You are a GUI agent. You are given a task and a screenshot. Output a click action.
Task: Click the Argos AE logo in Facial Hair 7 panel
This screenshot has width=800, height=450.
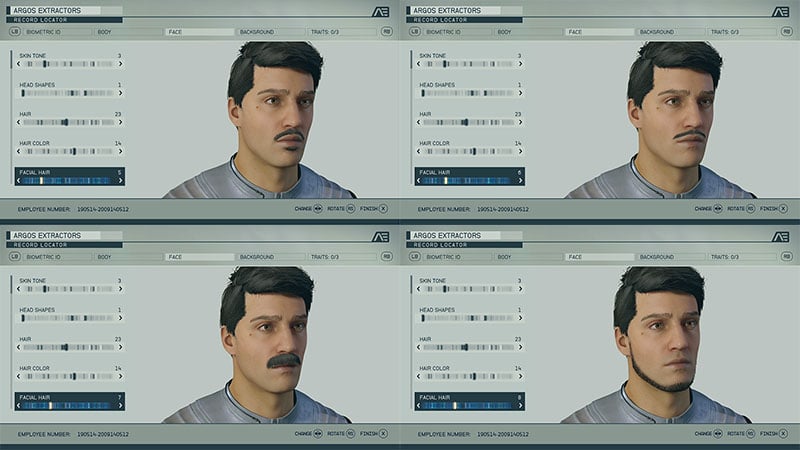coord(381,237)
